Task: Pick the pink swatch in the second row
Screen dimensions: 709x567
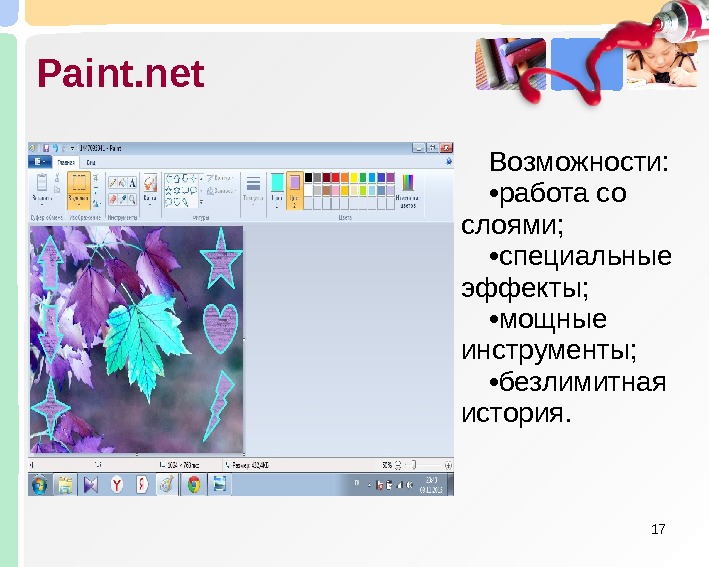Action: click(x=336, y=191)
